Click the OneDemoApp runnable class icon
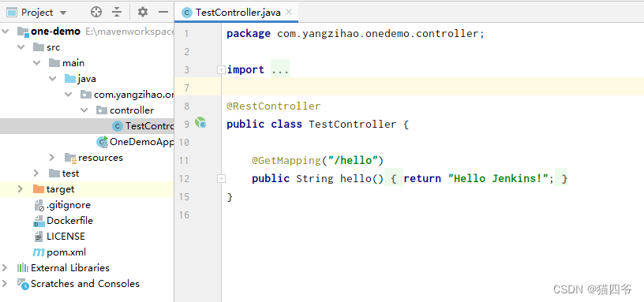Image resolution: width=644 pixels, height=302 pixels. (102, 142)
